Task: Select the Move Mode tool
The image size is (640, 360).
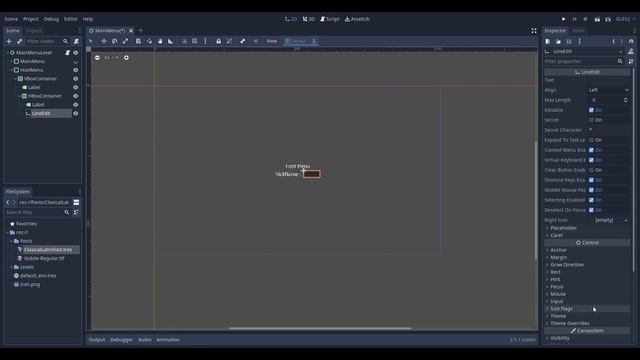Action: (104, 41)
